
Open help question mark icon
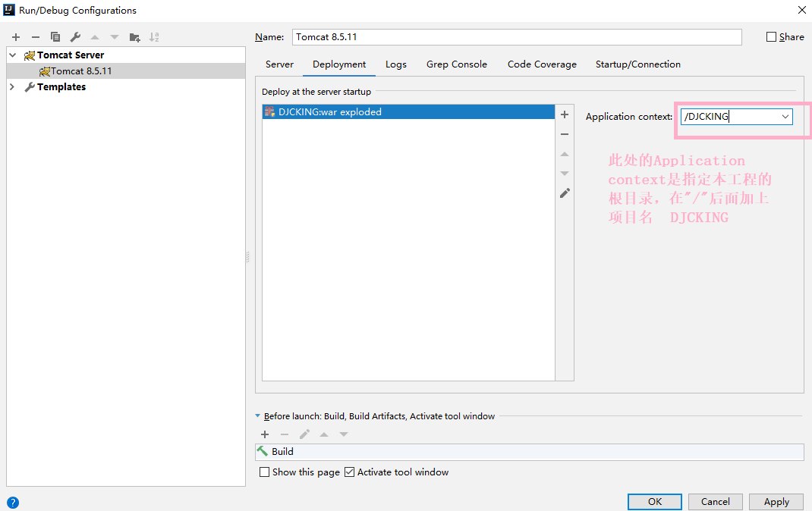(x=13, y=502)
